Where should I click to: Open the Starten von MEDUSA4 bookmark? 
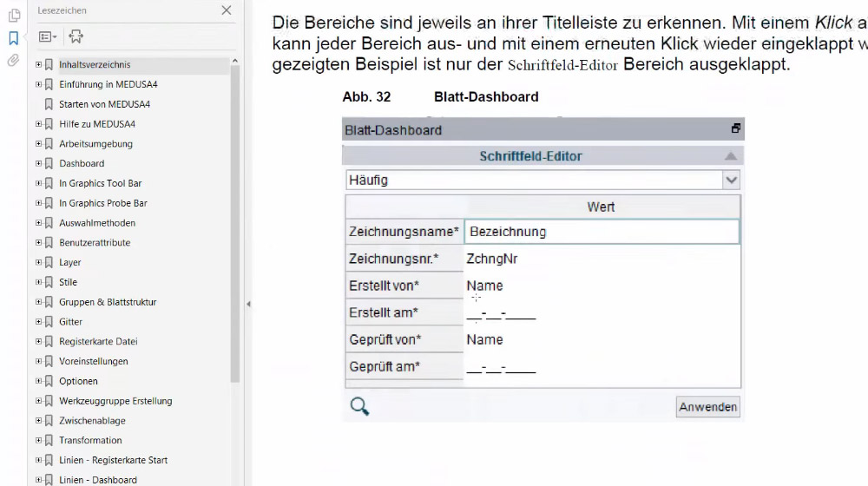tap(105, 104)
